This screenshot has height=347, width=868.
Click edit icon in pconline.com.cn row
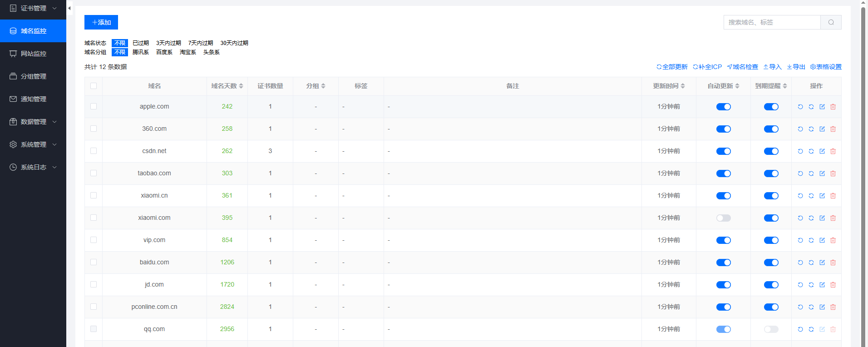(x=822, y=307)
